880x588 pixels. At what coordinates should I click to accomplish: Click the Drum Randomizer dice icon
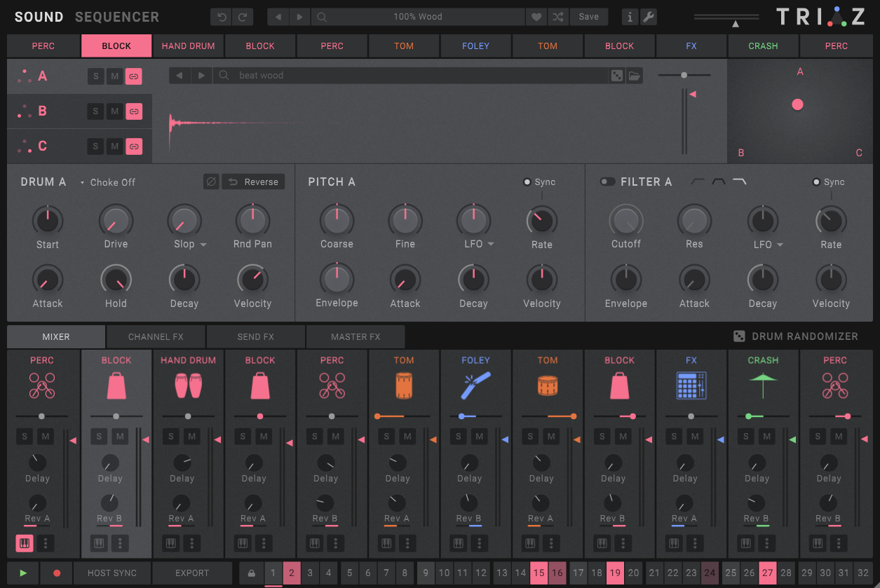[739, 336]
